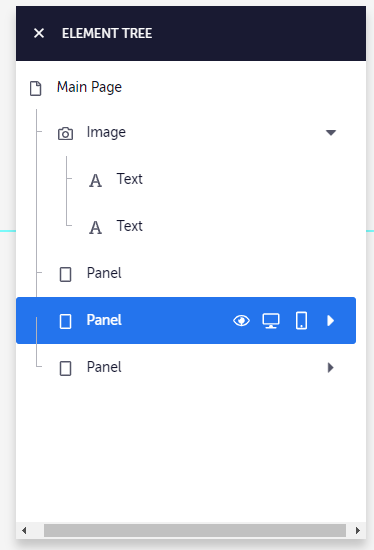Image resolution: width=374 pixels, height=550 pixels.
Task: Select the second Text element label
Action: [129, 226]
